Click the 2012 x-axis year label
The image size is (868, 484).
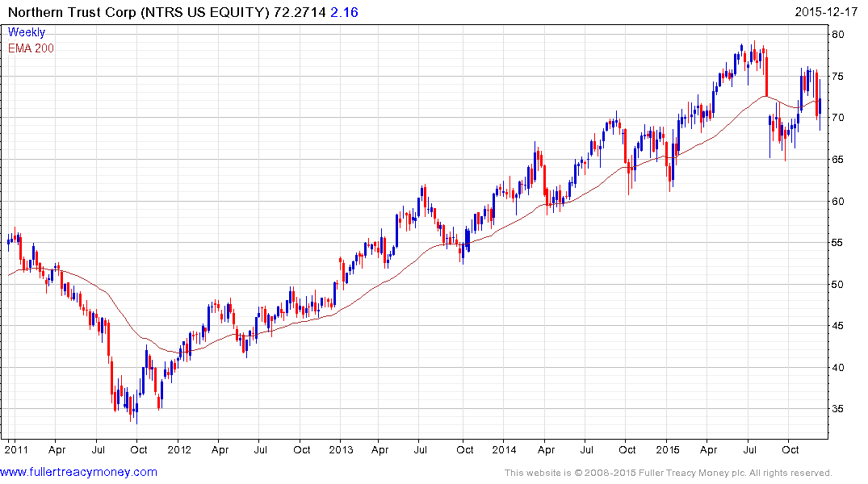[x=178, y=449]
